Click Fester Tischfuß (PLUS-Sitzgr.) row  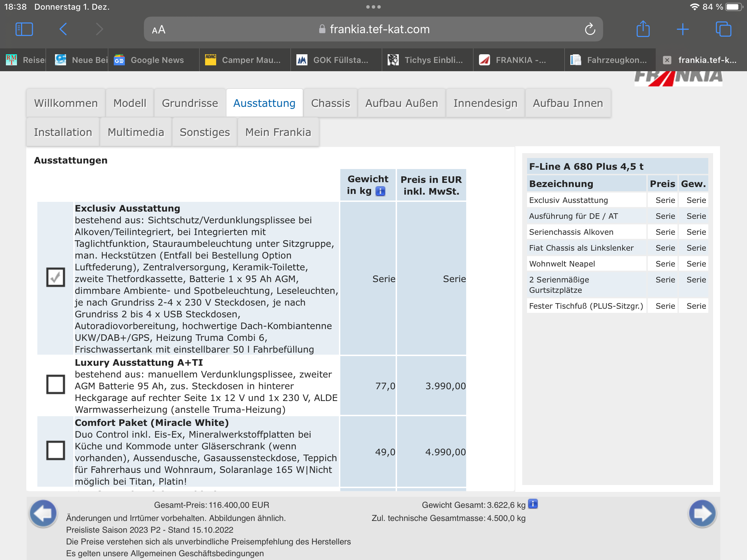[x=617, y=306]
